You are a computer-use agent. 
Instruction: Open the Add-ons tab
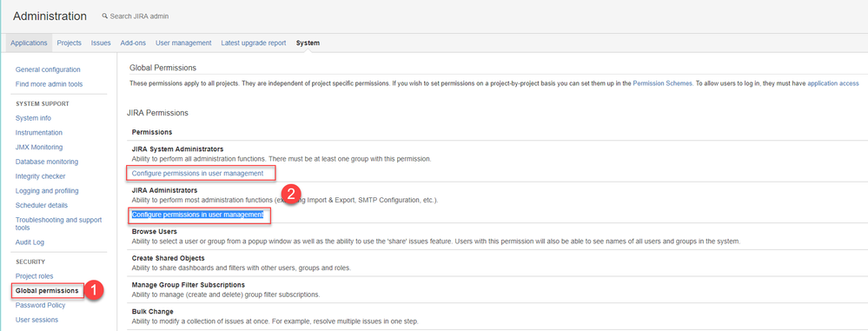(x=134, y=43)
